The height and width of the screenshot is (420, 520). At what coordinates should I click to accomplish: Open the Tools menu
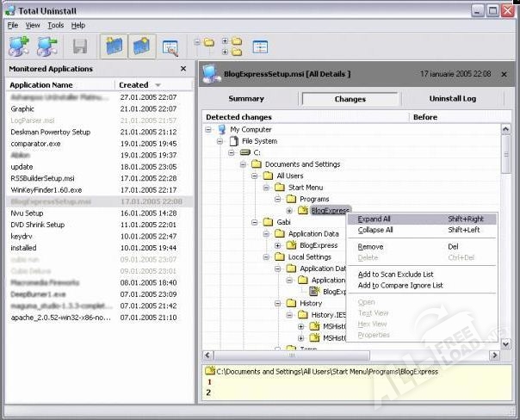56,26
